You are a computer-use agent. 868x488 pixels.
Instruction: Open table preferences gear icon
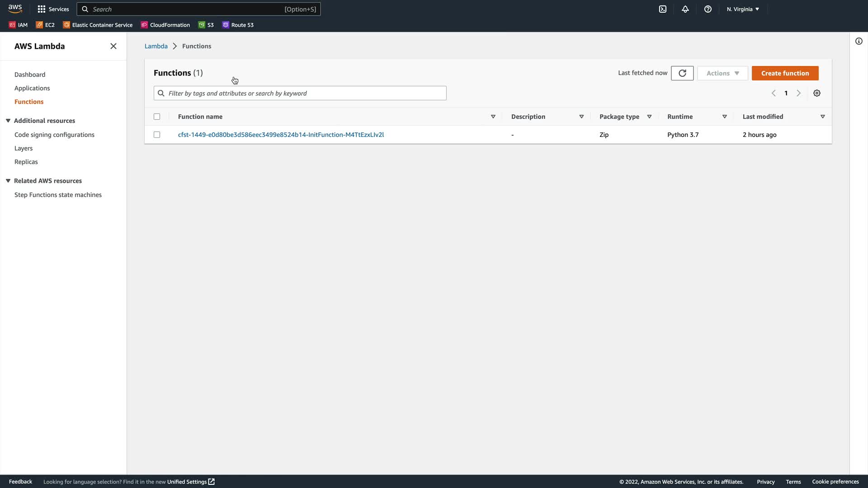pyautogui.click(x=817, y=93)
